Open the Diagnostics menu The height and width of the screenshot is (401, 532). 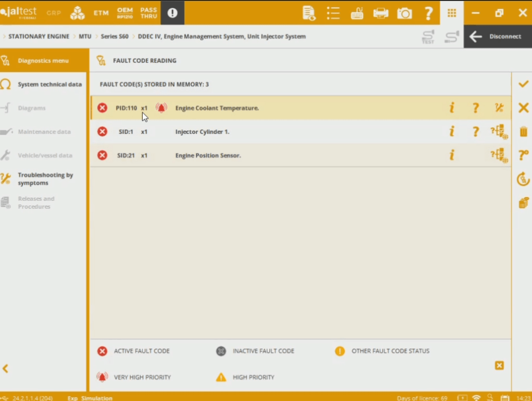click(x=43, y=61)
